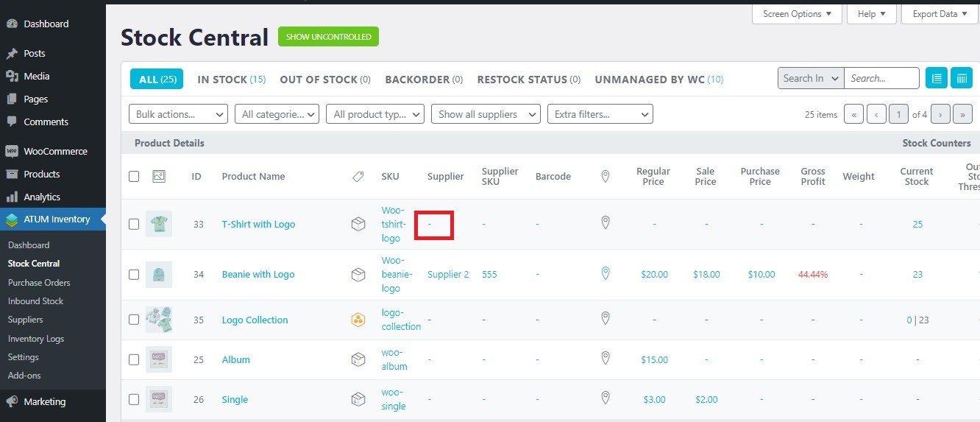The height and width of the screenshot is (422, 980).
Task: Click the blue location pin for Beanie with Logo
Action: [x=606, y=273]
